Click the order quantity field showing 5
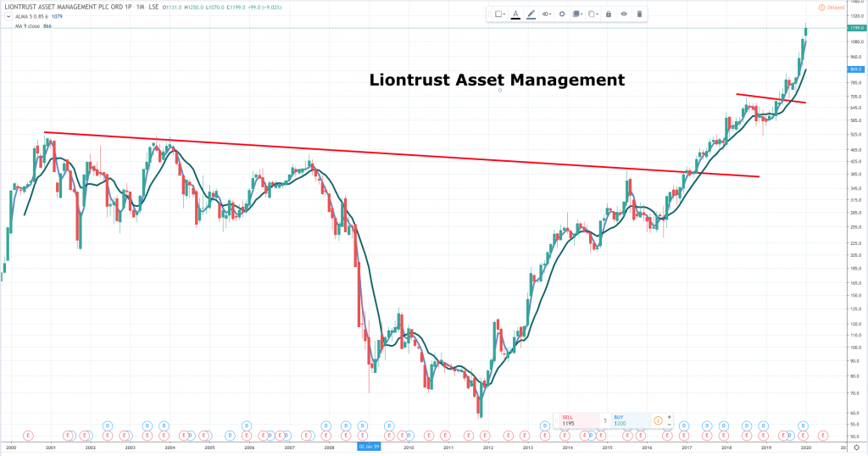The height and width of the screenshot is (456, 868). [604, 420]
